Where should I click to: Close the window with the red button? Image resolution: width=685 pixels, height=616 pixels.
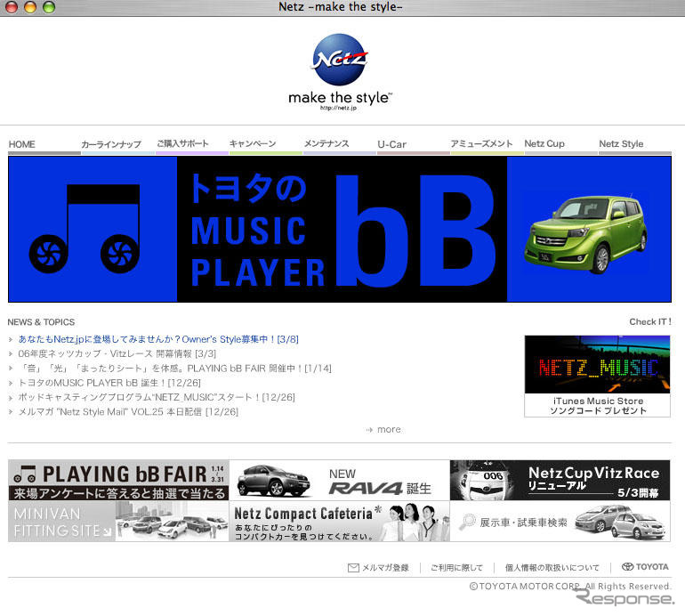click(x=12, y=7)
